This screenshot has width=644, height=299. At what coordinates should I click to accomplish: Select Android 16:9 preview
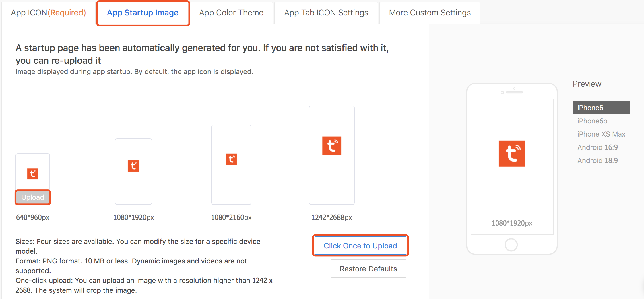(598, 147)
